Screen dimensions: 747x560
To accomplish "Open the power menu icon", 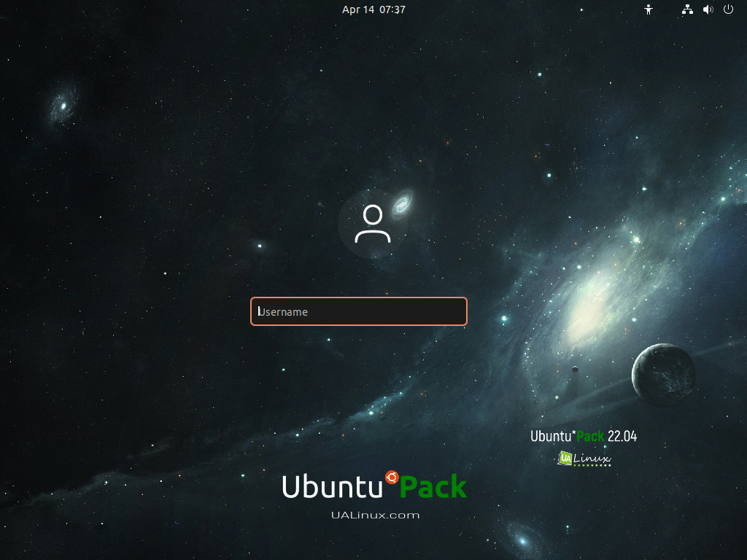I will click(728, 9).
